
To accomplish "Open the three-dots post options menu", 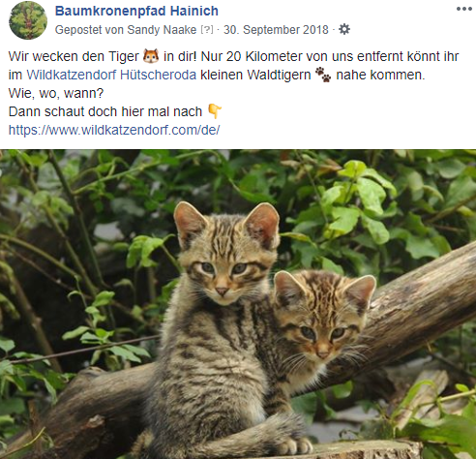I will click(463, 9).
